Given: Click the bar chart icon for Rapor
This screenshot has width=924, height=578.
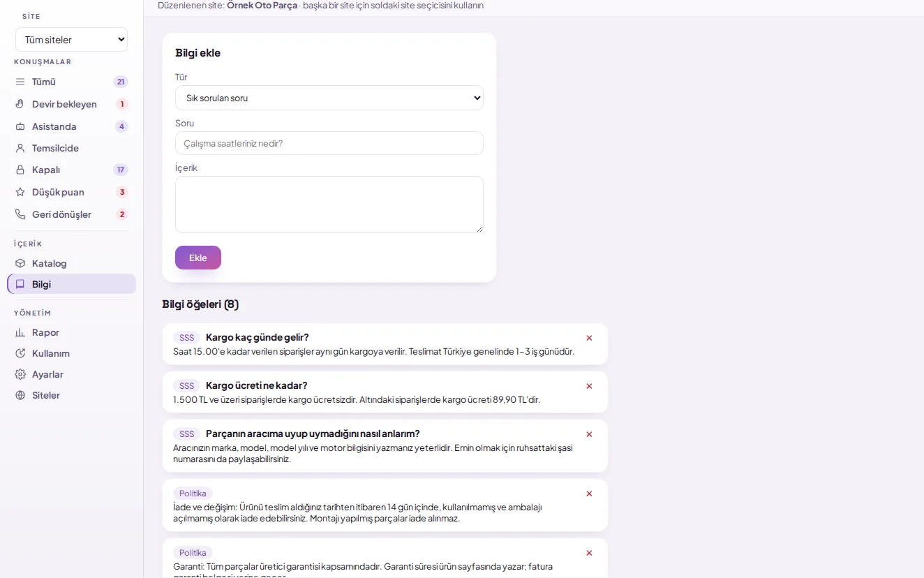Looking at the screenshot, I should tap(20, 332).
